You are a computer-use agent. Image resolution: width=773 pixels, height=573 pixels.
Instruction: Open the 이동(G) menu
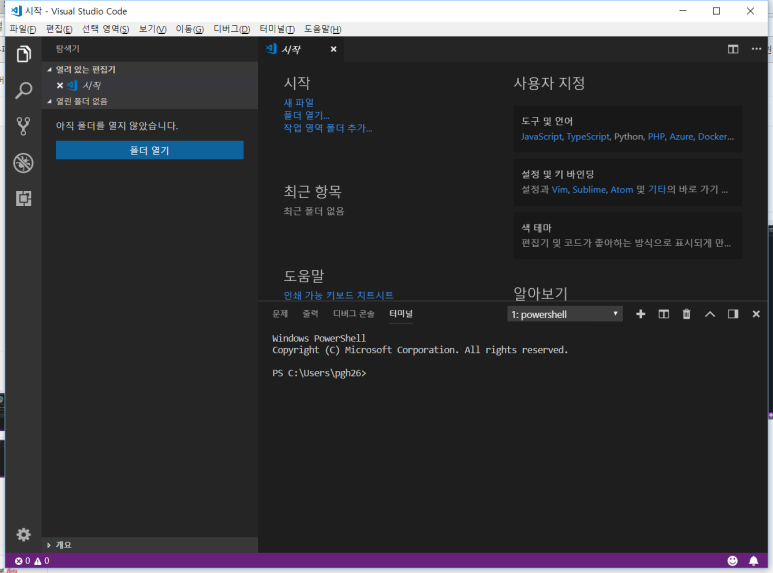point(190,29)
